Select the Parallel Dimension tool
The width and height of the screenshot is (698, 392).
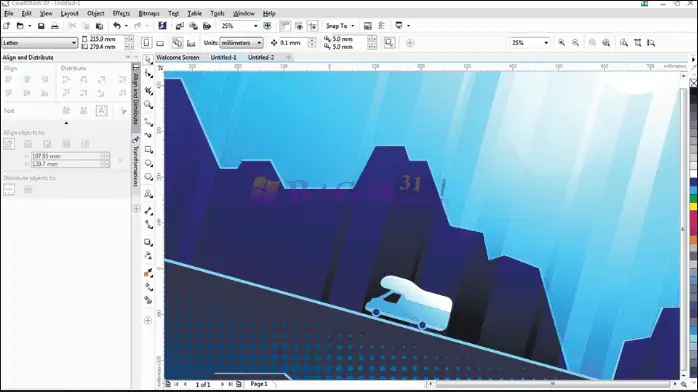(x=148, y=211)
